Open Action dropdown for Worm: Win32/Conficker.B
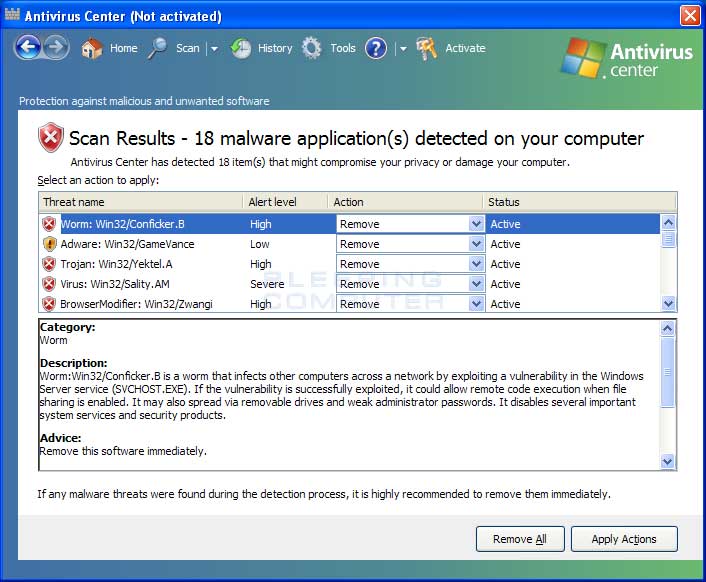This screenshot has width=706, height=582. [x=476, y=224]
